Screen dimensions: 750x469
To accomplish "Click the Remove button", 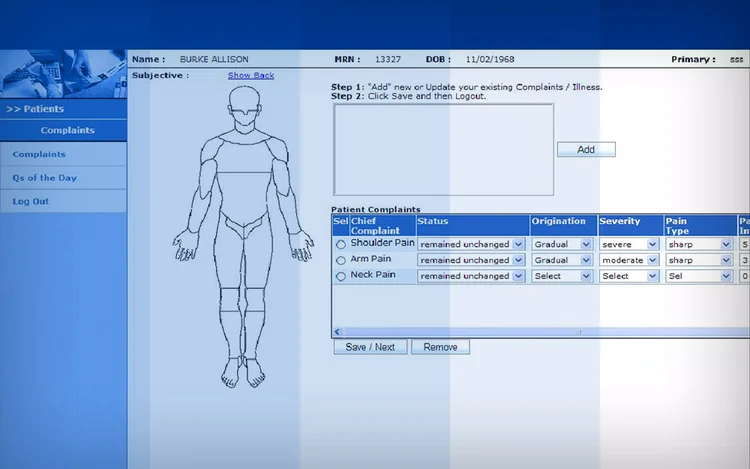I will tap(440, 347).
